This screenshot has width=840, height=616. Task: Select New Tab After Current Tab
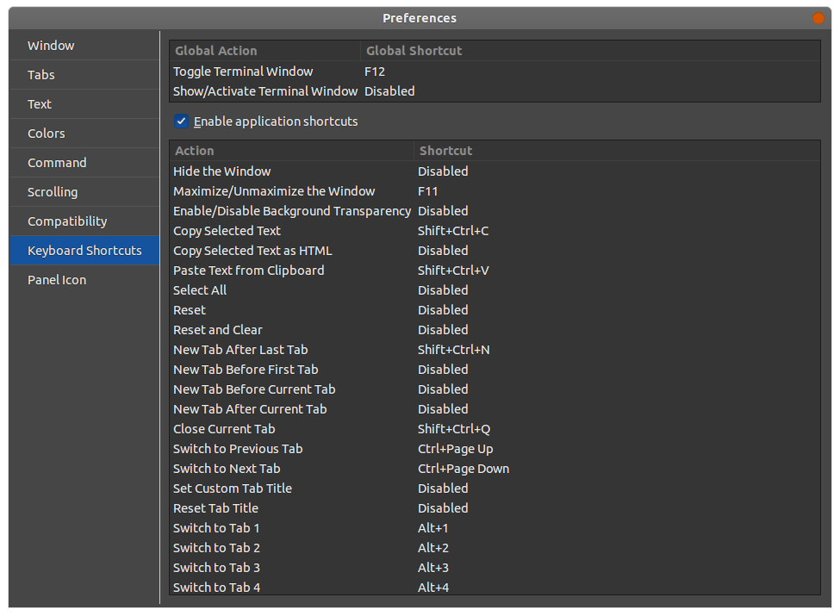coord(250,409)
